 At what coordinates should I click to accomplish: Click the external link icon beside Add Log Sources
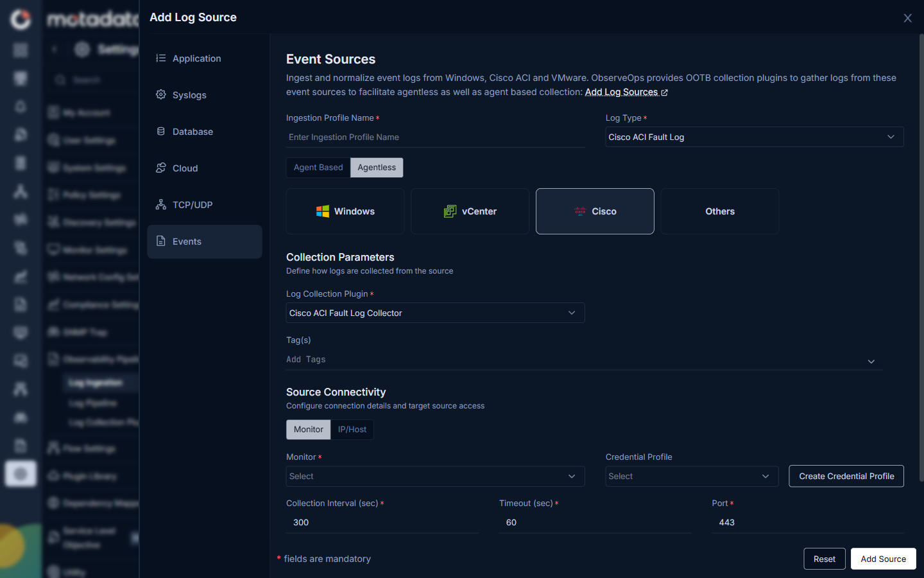coord(665,92)
